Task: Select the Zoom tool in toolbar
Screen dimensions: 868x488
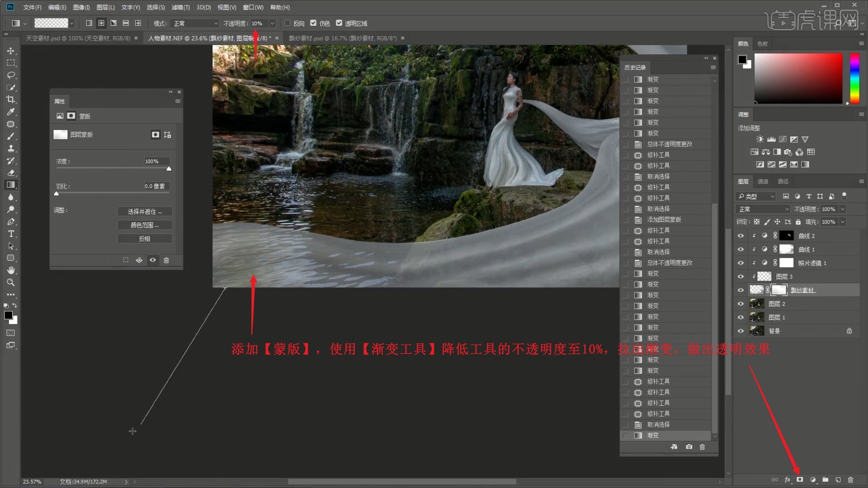Action: tap(11, 282)
